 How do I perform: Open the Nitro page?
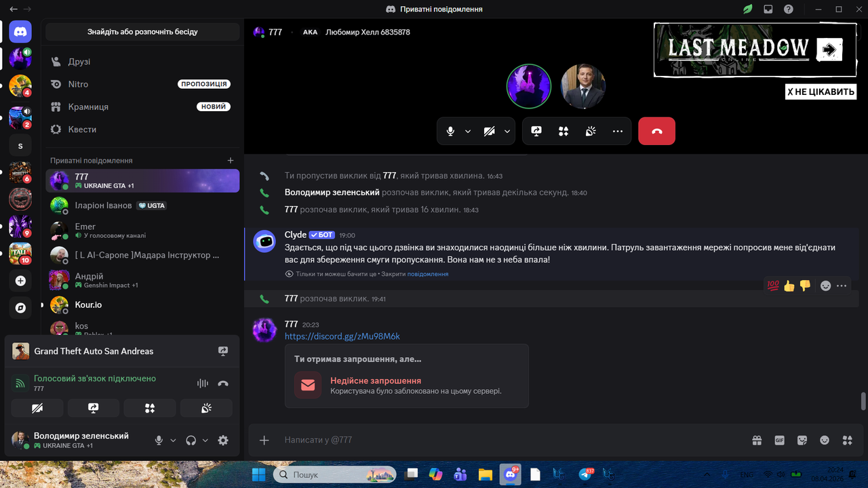142,84
